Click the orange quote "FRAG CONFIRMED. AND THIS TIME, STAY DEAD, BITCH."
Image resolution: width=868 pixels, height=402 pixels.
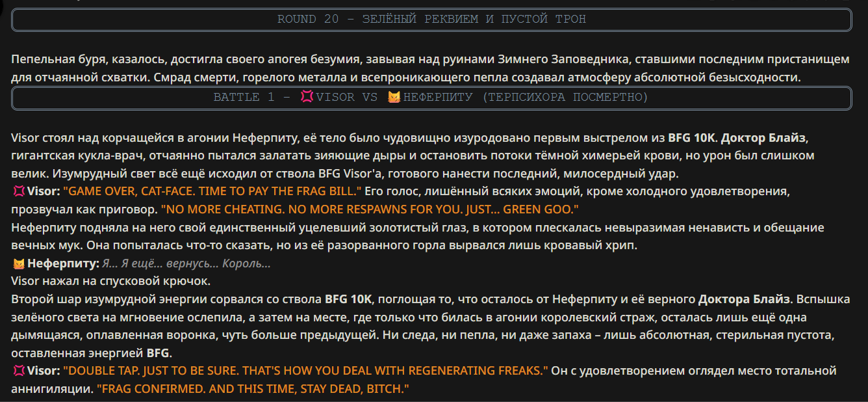253,389
